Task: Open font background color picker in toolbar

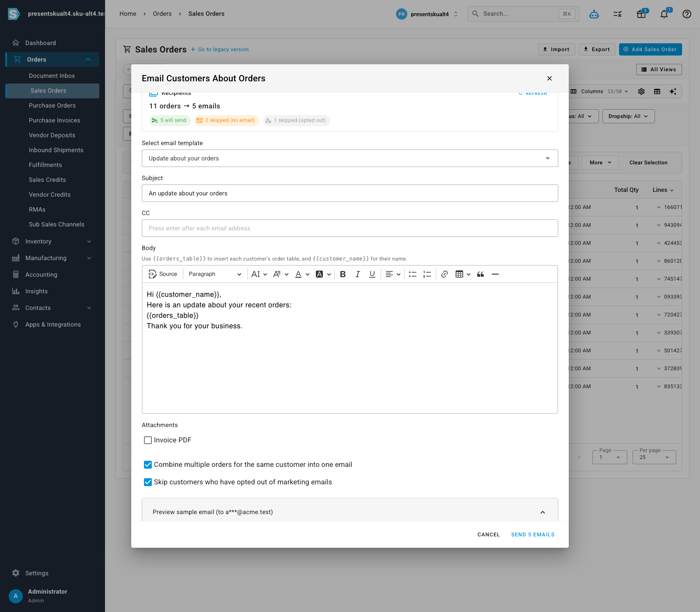Action: (x=323, y=274)
